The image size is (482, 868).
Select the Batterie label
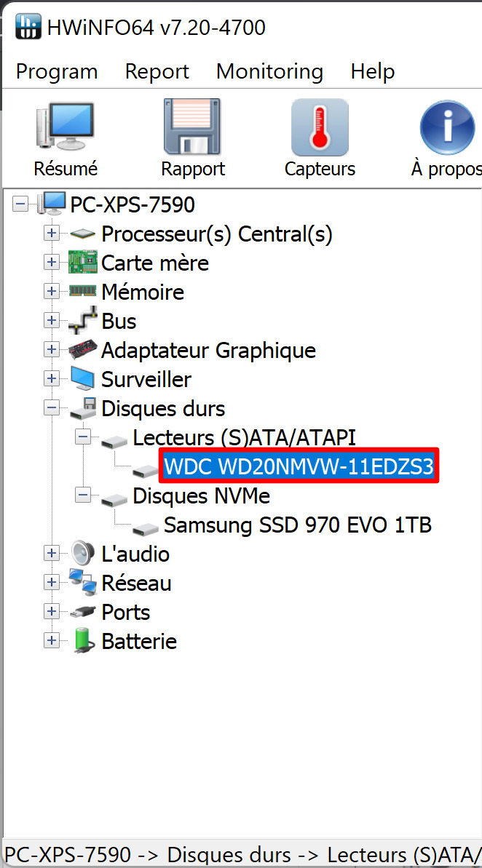(x=139, y=642)
